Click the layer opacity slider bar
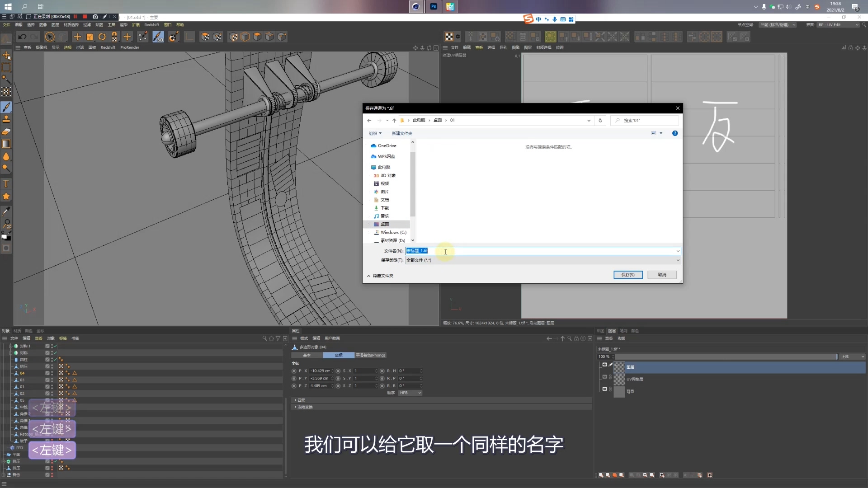Screen dimensions: 868x488 tap(723, 357)
